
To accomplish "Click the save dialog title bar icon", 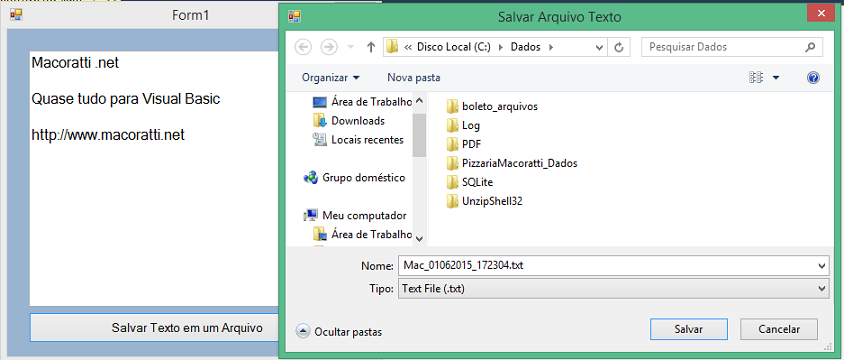I will [294, 17].
